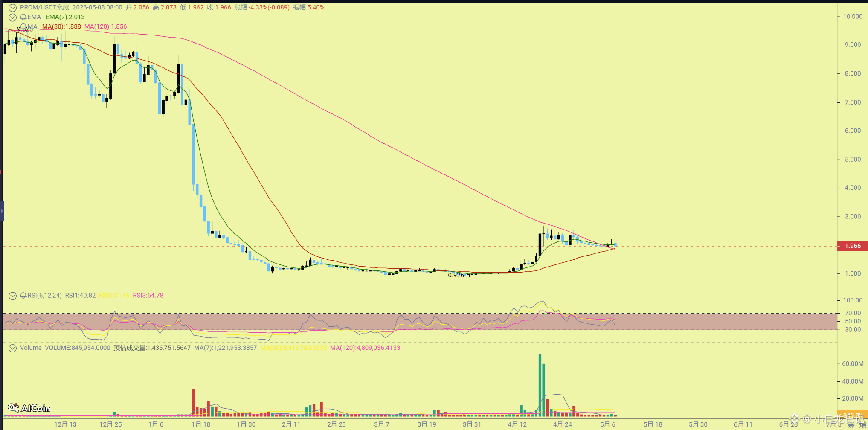The width and height of the screenshot is (868, 430).
Task: Select the 预估成交量 estimated volume reading
Action: click(x=152, y=348)
